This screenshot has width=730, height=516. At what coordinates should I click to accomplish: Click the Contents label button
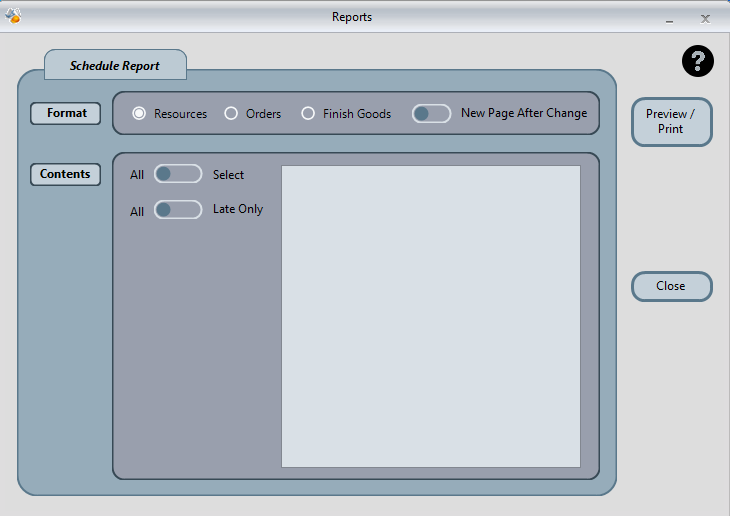point(66,174)
